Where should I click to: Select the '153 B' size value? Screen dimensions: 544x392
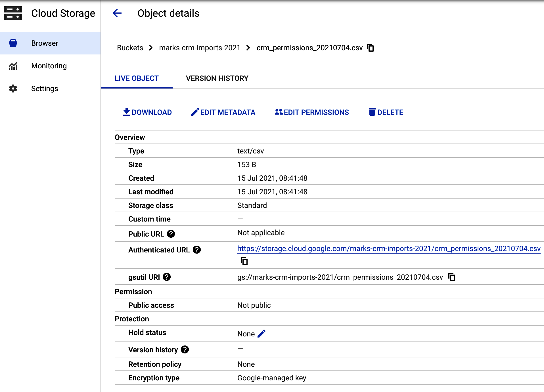pos(247,165)
